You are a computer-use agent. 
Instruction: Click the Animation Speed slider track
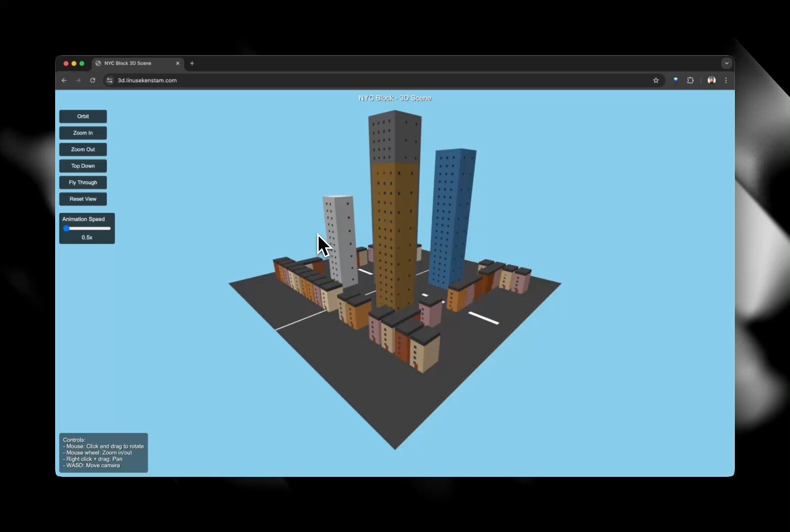coord(87,228)
